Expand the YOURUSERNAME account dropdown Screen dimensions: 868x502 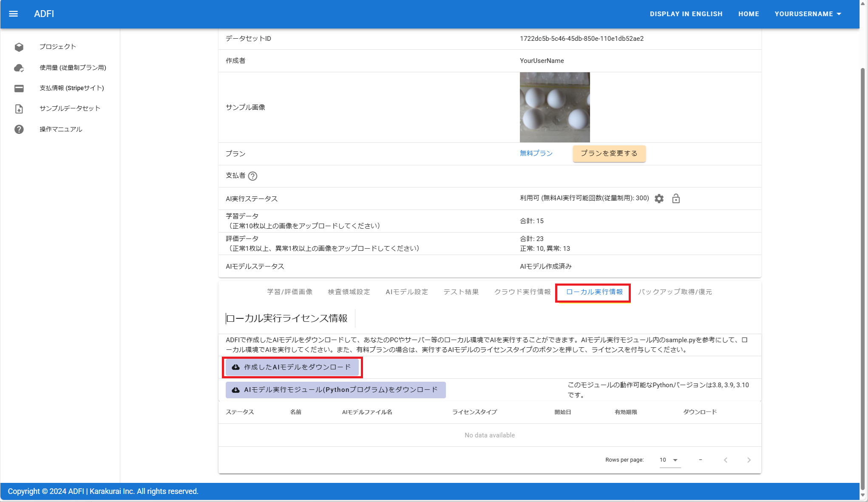pos(808,14)
